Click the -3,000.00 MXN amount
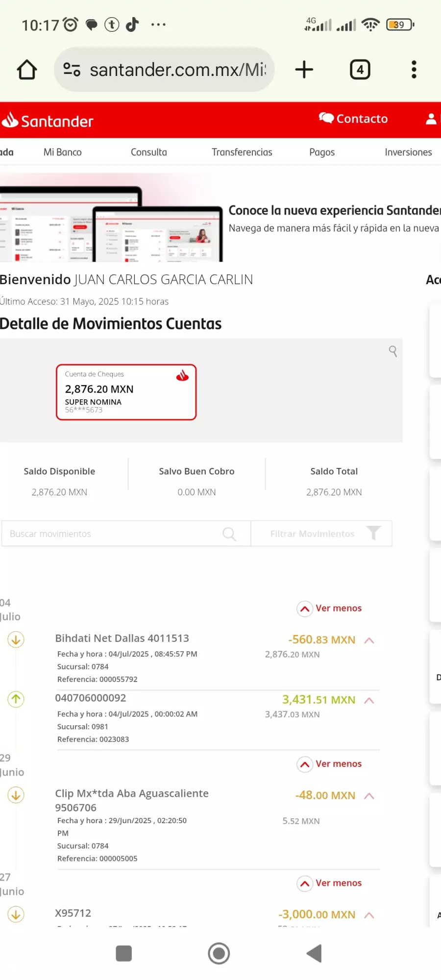Viewport: 441px width, 980px height. coord(317,915)
